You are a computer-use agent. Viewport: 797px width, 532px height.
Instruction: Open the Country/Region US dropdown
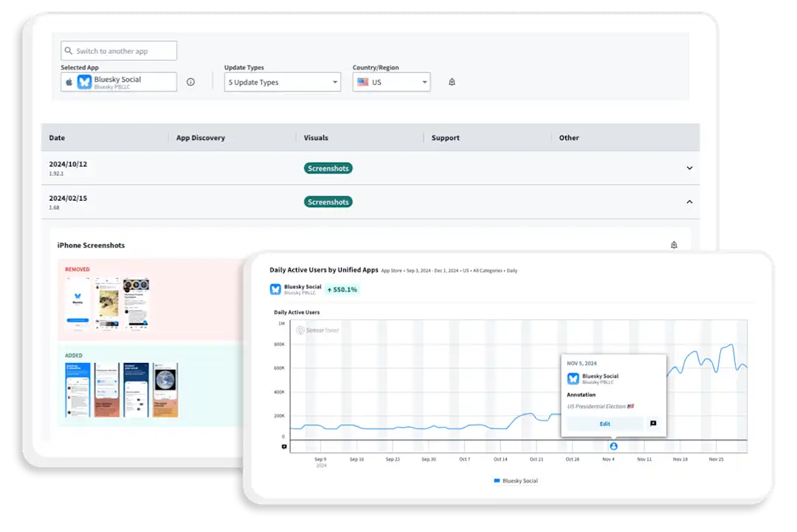pyautogui.click(x=391, y=82)
